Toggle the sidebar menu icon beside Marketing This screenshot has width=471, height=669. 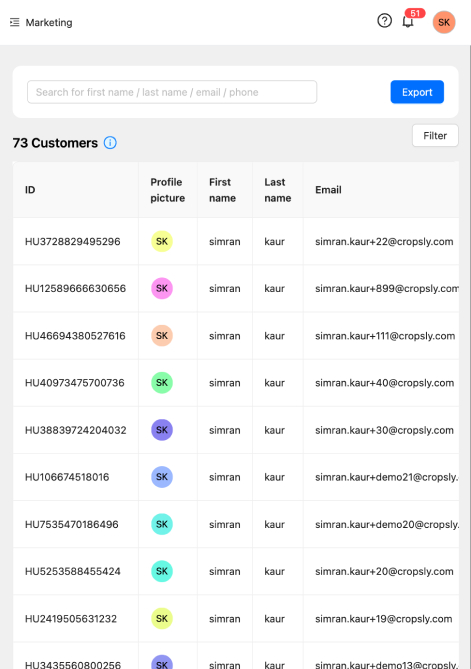(x=15, y=22)
